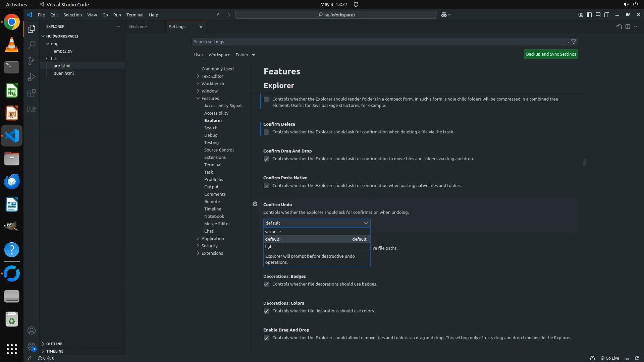The width and height of the screenshot is (644, 362).
Task: Click the Accounts icon in activity bar
Action: [x=32, y=330]
